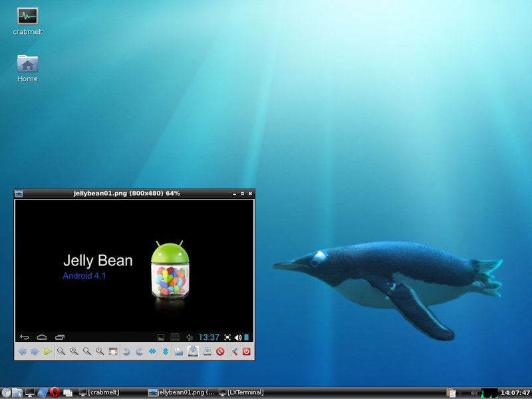Go to the previous image
This screenshot has width=532, height=399.
tap(22, 351)
